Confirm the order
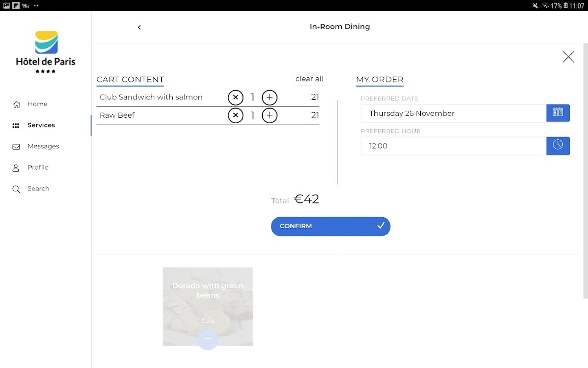Screen dimensions: 588x368 331,226
